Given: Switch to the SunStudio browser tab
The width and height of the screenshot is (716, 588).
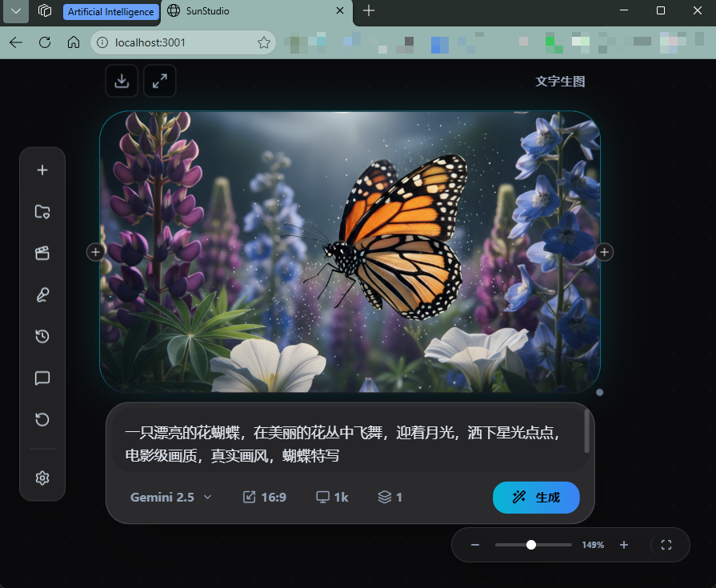Looking at the screenshot, I should pos(248,11).
